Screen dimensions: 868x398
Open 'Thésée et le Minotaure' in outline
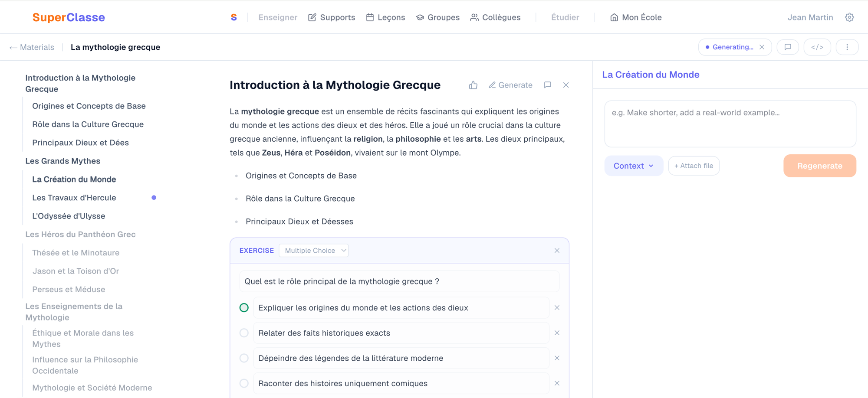(x=76, y=253)
